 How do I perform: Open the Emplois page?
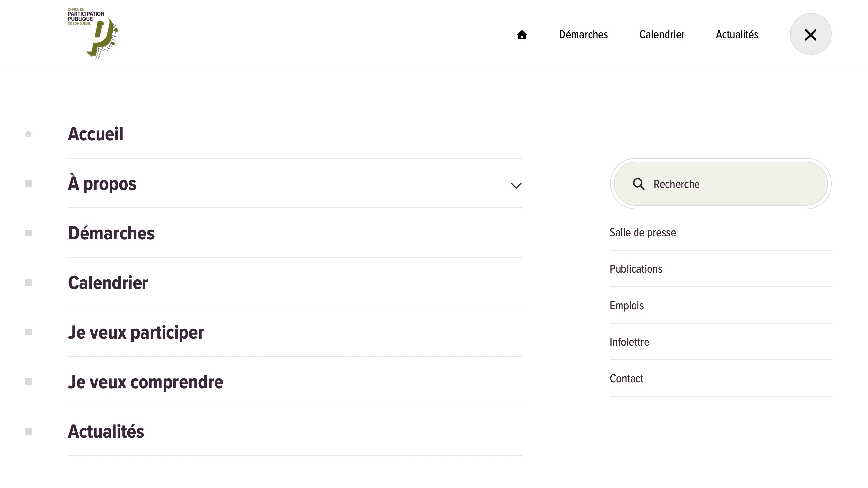626,305
